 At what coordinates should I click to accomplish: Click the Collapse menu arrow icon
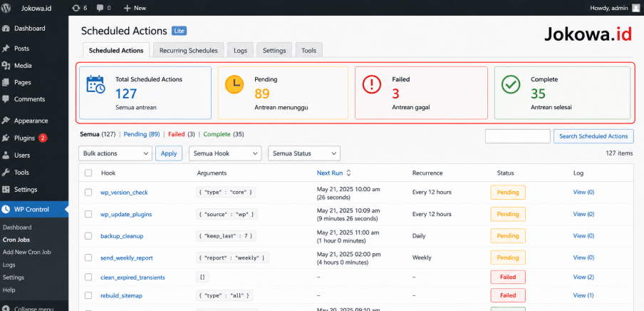pyautogui.click(x=6, y=309)
